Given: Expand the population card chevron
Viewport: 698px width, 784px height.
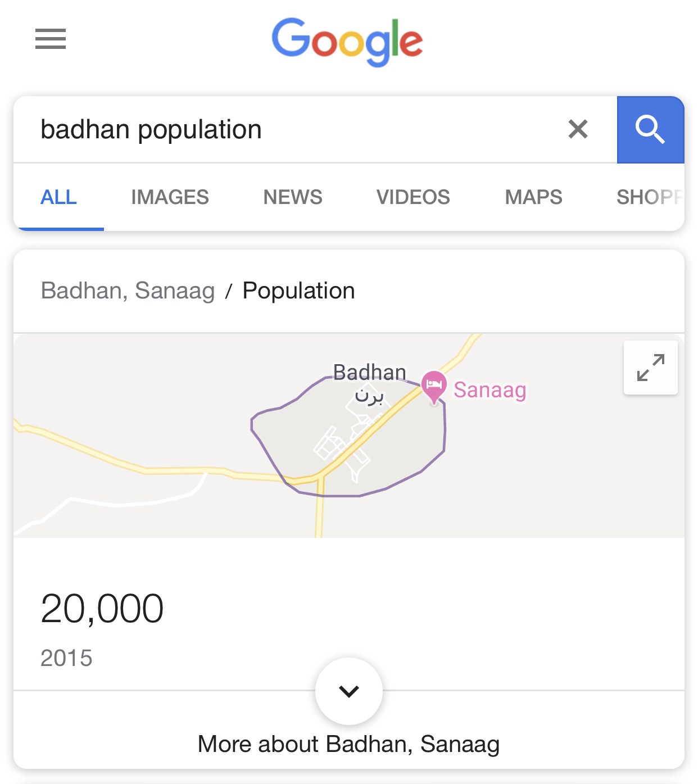Looking at the screenshot, I should 349,691.
